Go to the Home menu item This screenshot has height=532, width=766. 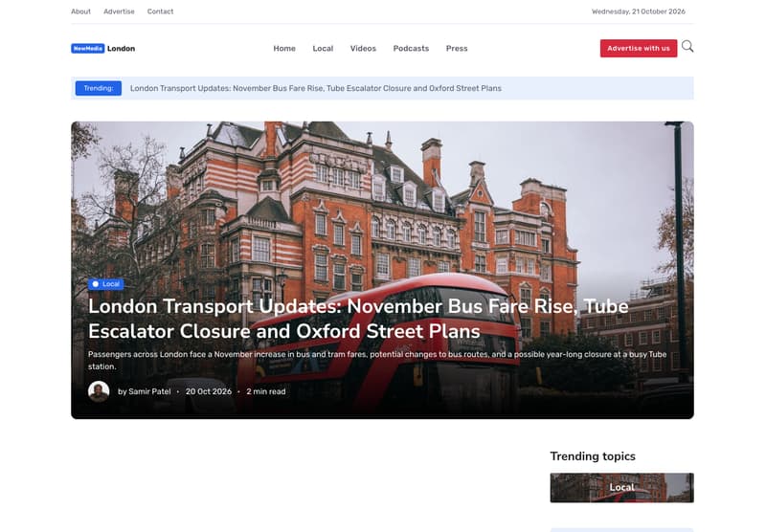point(284,48)
